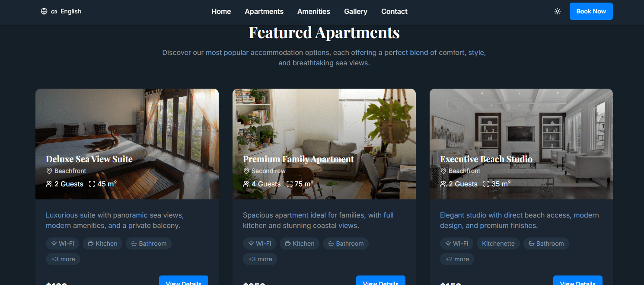This screenshot has height=285, width=644.
Task: Click the location pin icon near Second row
Action: (x=246, y=171)
